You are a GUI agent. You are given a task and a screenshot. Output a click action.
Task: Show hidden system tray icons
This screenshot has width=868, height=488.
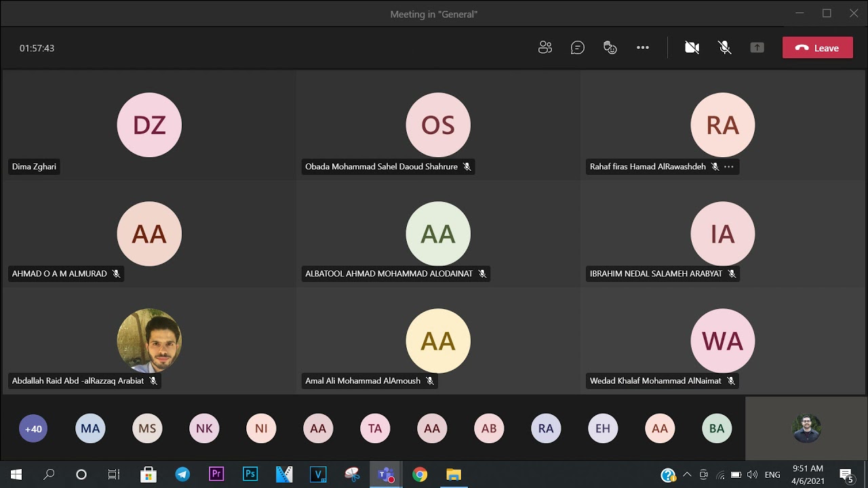point(687,474)
